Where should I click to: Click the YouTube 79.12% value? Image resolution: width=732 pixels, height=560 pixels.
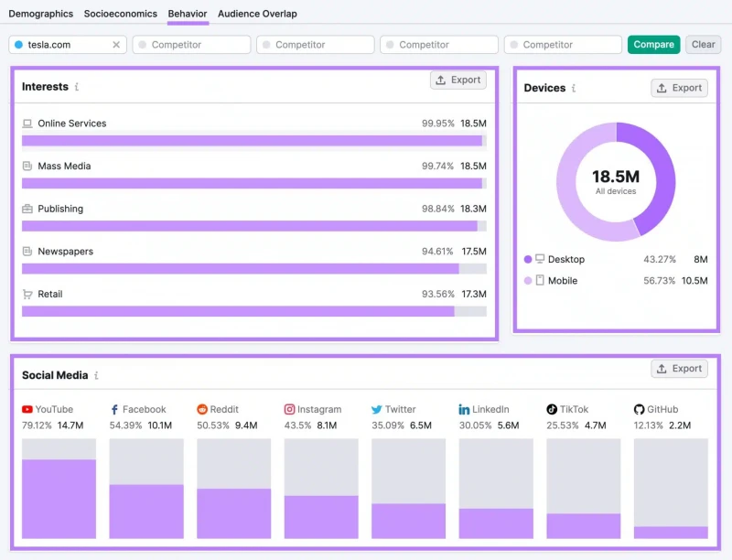pyautogui.click(x=37, y=425)
